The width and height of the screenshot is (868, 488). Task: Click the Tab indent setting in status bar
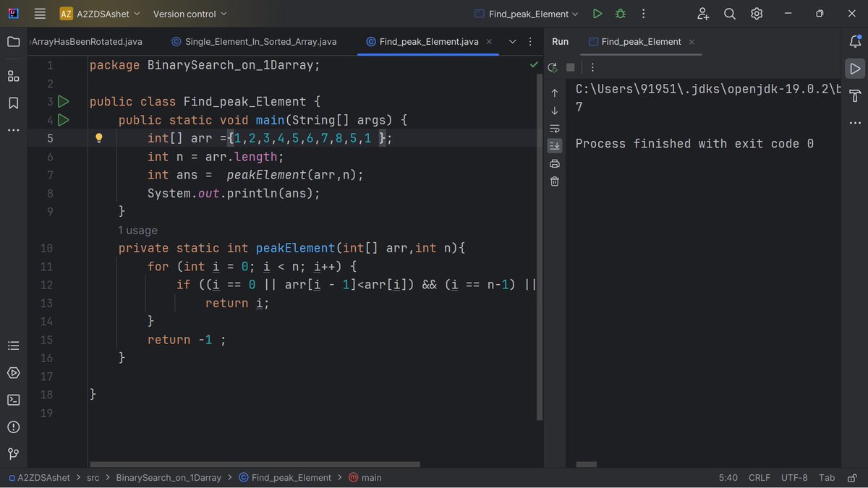[827, 478]
